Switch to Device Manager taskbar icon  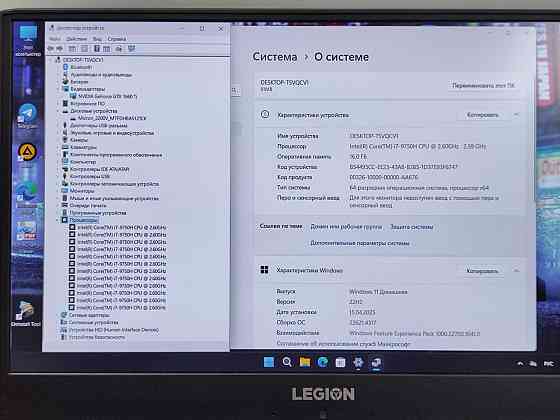[376, 363]
